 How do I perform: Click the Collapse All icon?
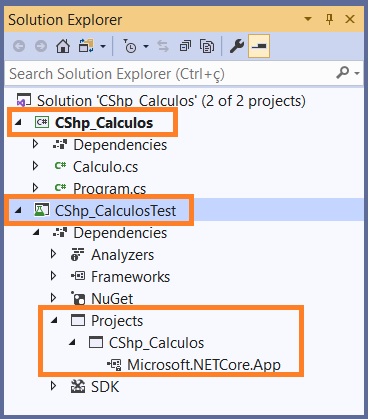coord(185,46)
